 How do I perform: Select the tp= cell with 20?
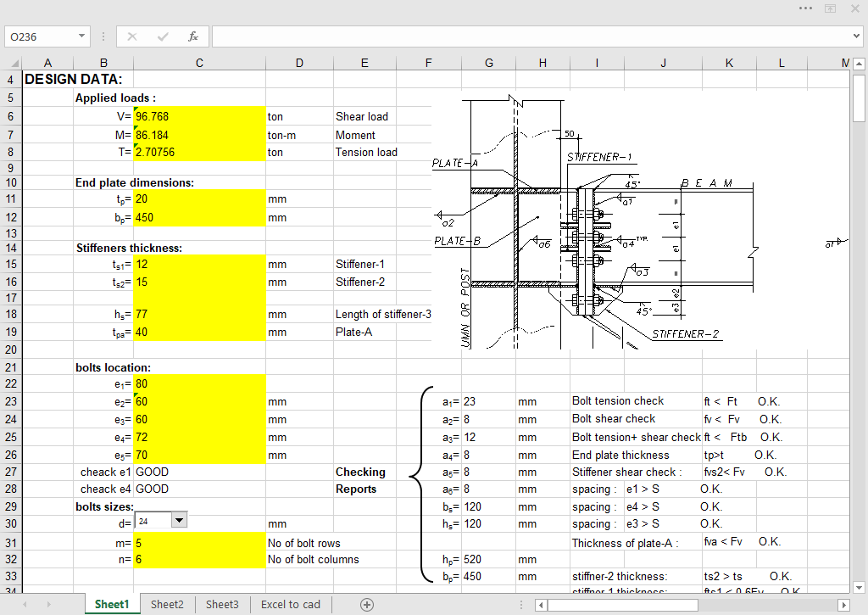[x=199, y=199]
